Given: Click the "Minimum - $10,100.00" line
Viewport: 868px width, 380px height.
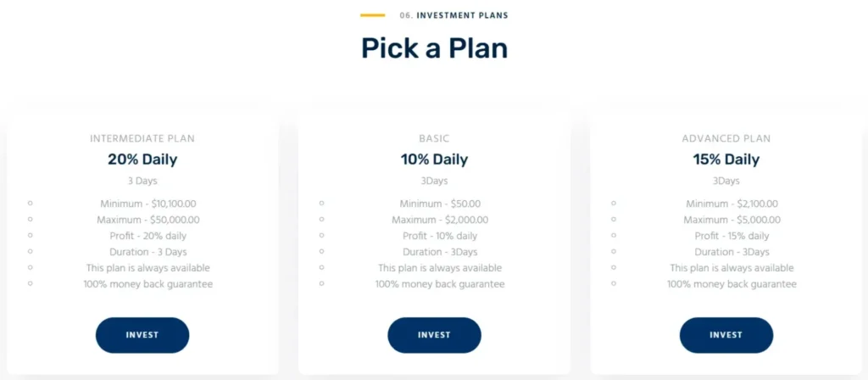Looking at the screenshot, I should [148, 204].
